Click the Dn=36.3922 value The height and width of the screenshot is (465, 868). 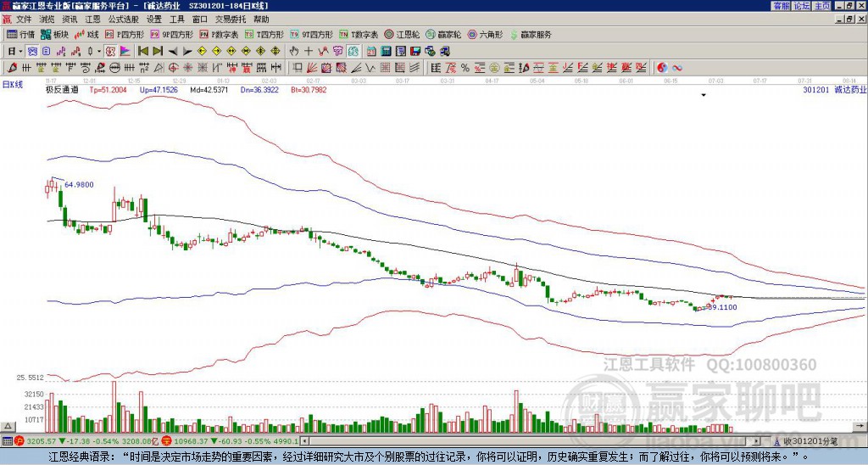coord(259,89)
